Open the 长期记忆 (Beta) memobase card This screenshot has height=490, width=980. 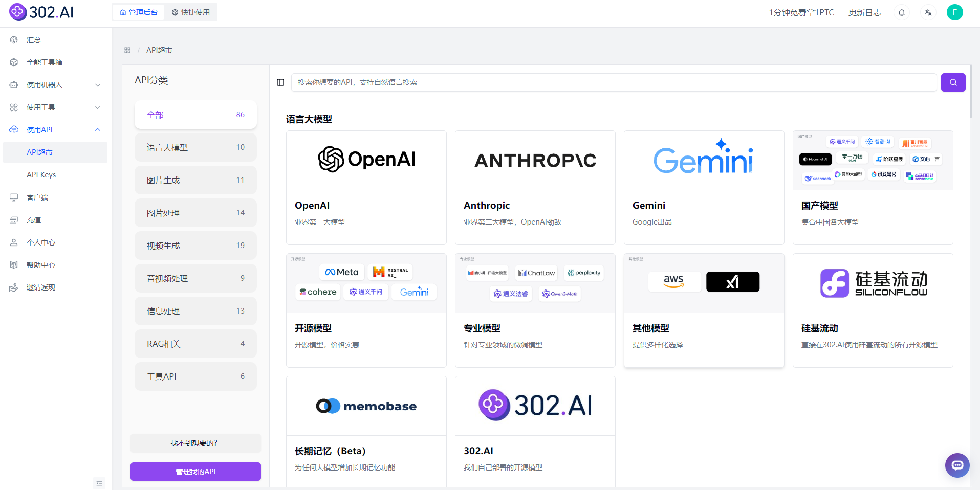click(366, 432)
